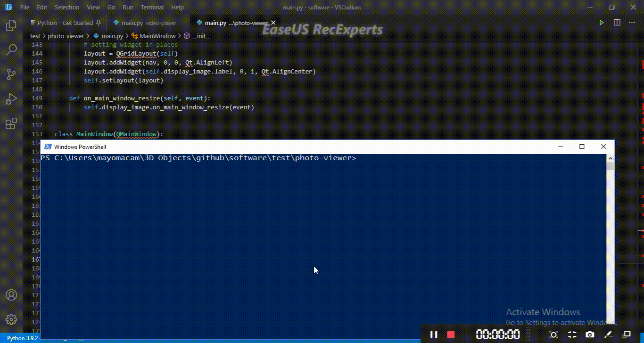Click the PowerShell vertical scrollbar
Screen dimensions: 644x343
(x=611, y=238)
